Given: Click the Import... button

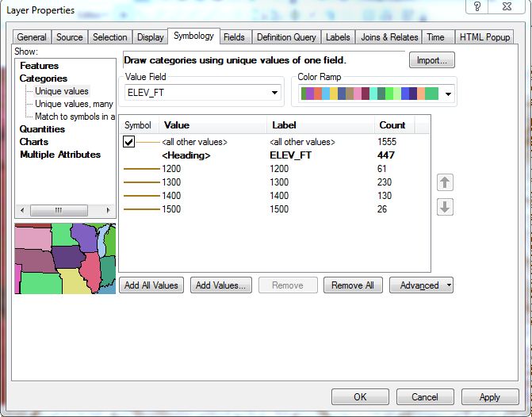Looking at the screenshot, I should [431, 60].
